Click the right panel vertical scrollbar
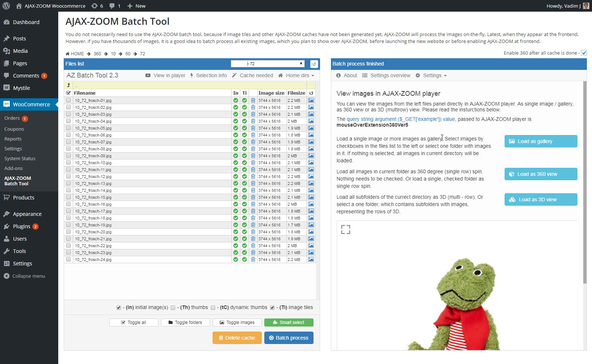The width and height of the screenshot is (592, 364). (585, 182)
